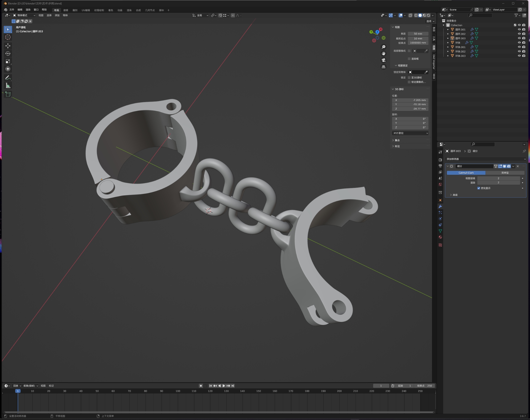
Task: Select the Annotate pencil tool
Action: 8,78
